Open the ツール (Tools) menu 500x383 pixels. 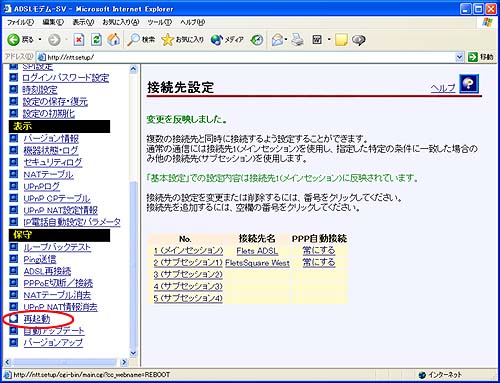click(160, 22)
